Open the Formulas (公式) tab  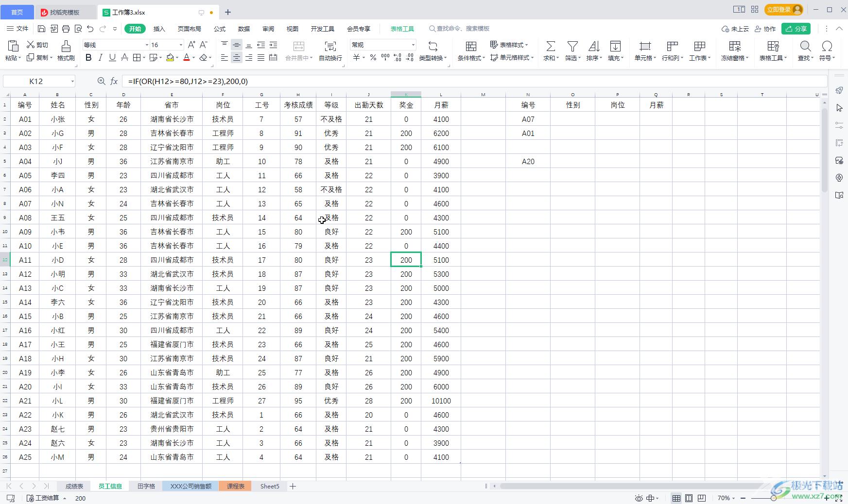pos(220,29)
